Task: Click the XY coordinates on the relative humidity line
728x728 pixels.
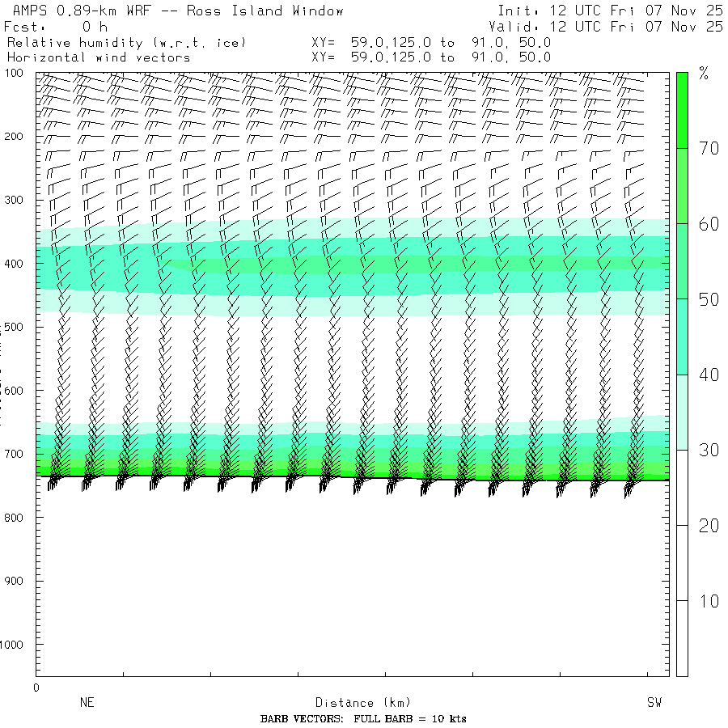Action: [431, 43]
